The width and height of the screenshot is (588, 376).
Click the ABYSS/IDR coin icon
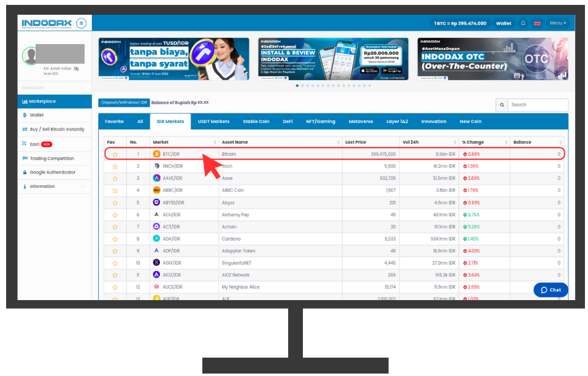(157, 202)
